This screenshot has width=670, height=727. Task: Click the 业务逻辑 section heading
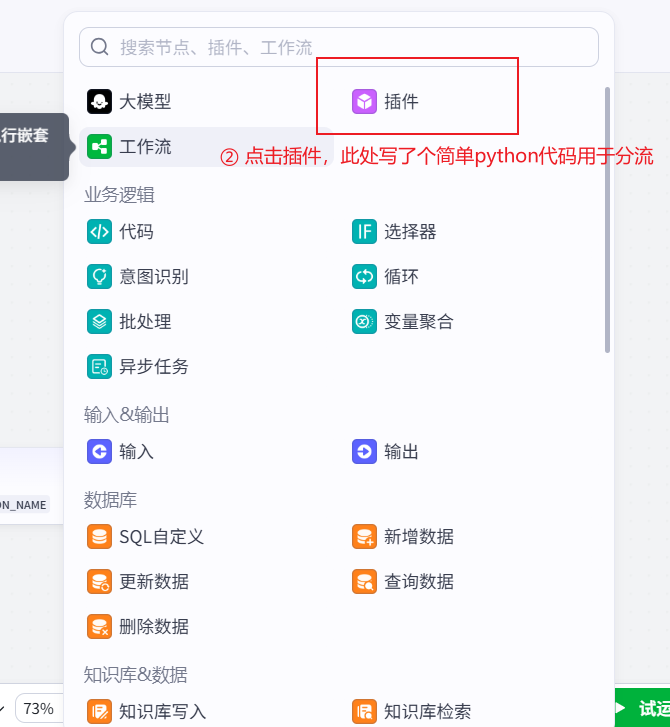pos(119,195)
